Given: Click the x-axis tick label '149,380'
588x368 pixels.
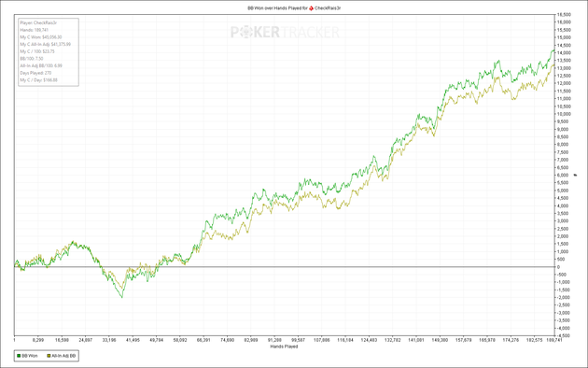Looking at the screenshot, I should tap(440, 340).
